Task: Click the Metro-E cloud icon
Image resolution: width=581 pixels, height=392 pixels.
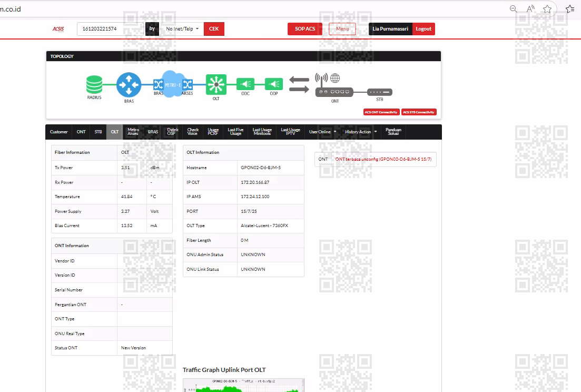Action: (173, 84)
